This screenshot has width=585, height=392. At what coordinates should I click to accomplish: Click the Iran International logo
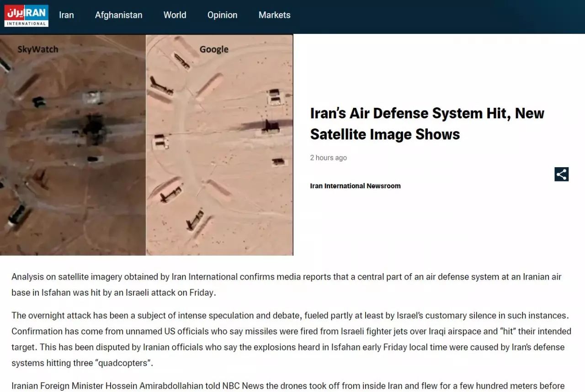coord(26,16)
